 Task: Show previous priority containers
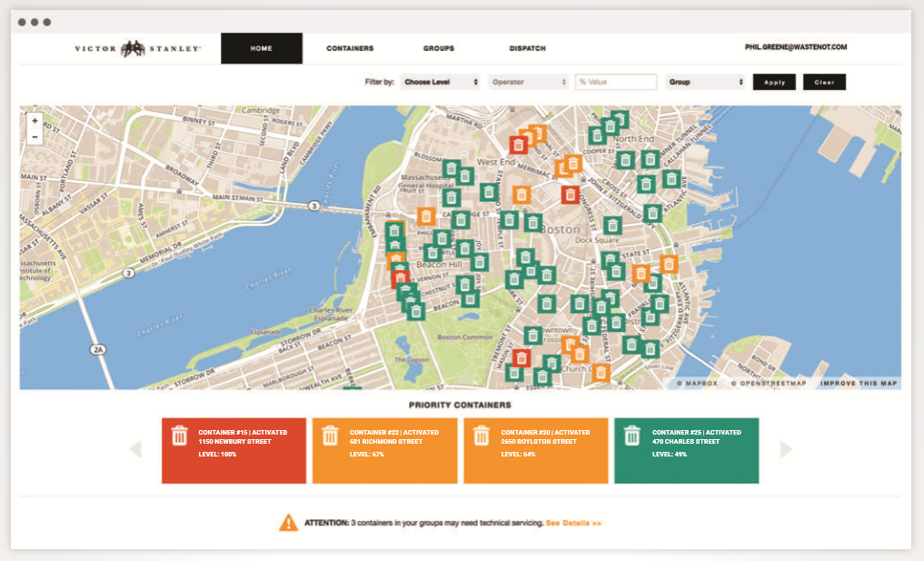135,449
